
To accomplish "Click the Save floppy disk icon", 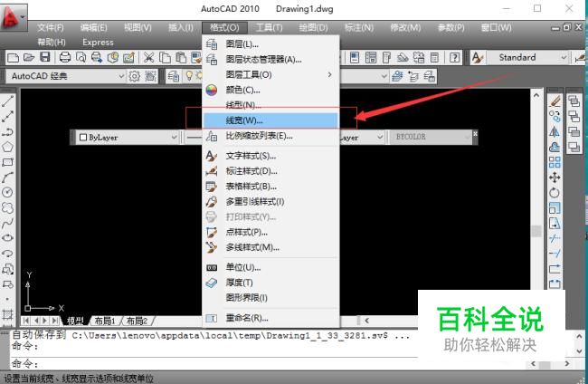I will 45,57.
